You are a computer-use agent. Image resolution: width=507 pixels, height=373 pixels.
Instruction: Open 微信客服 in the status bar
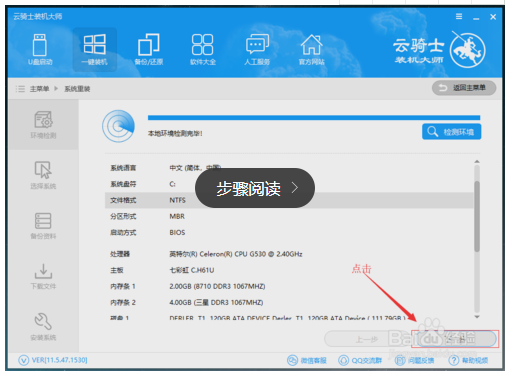pyautogui.click(x=307, y=360)
